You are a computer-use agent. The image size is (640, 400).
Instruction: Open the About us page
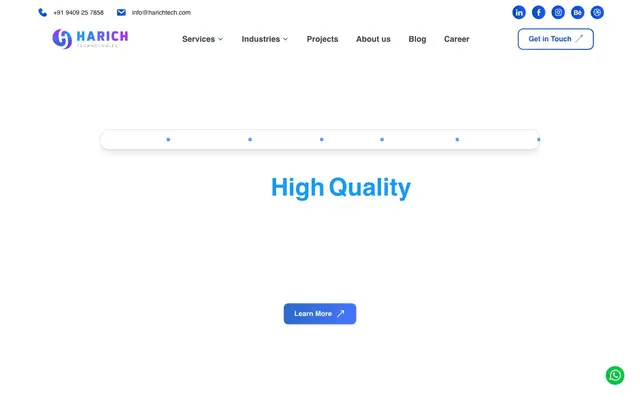coord(373,39)
